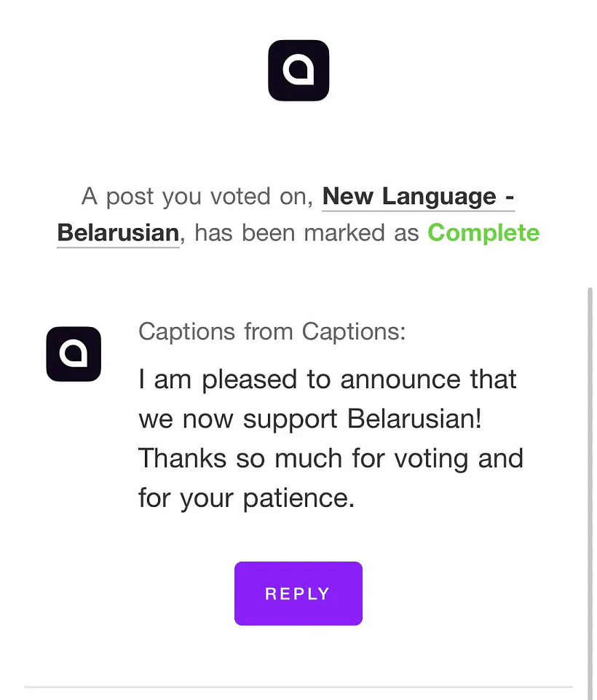Click the green 'Complete' status label
Image resolution: width=597 pixels, height=700 pixels.
click(x=483, y=233)
